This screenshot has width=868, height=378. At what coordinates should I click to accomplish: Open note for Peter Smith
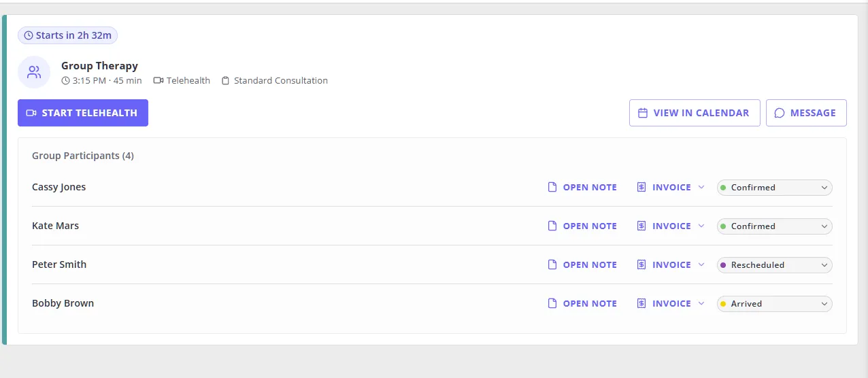[x=583, y=265]
